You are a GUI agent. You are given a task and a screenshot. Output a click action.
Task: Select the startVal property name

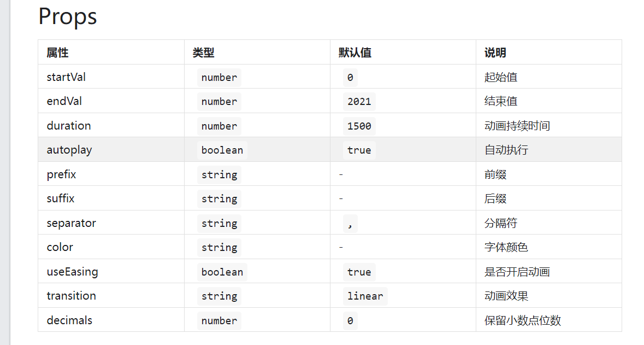point(66,77)
